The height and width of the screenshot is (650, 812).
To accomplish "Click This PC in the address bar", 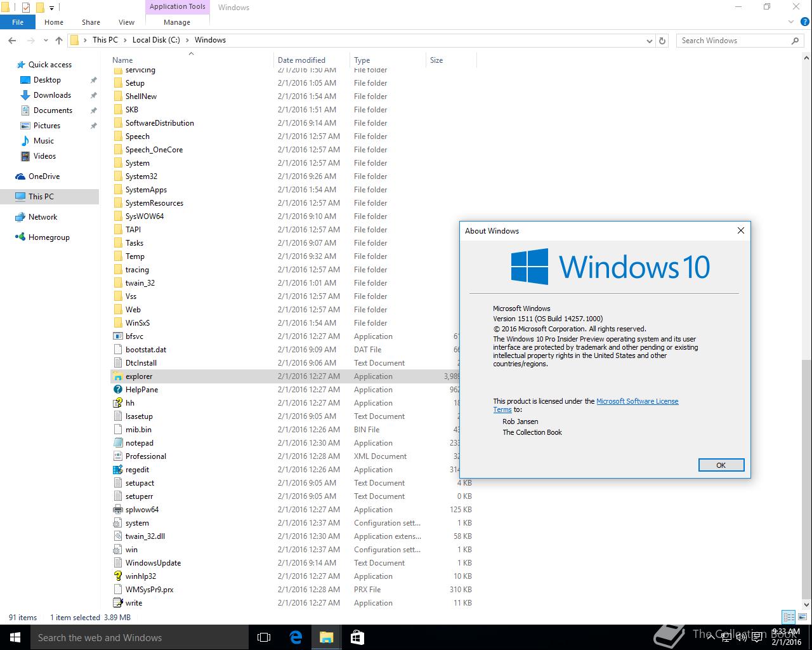I will tap(105, 40).
